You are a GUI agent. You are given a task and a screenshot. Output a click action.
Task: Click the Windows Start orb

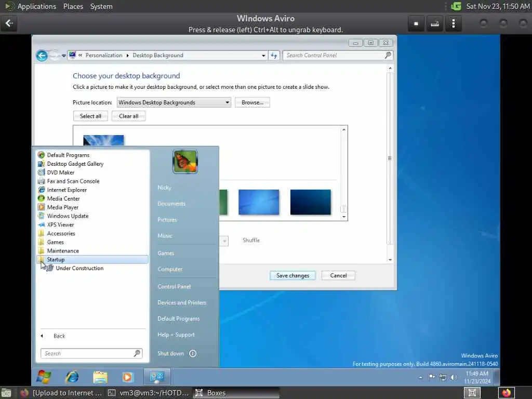[44, 377]
